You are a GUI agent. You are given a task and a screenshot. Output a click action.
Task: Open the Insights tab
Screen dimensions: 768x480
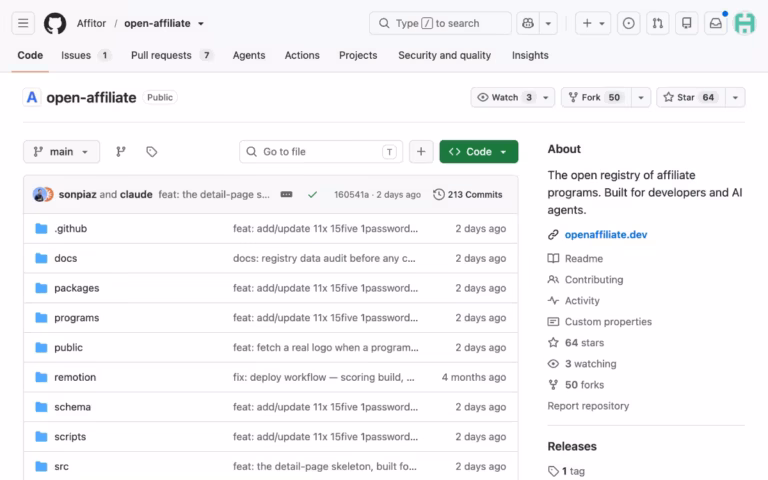(530, 55)
